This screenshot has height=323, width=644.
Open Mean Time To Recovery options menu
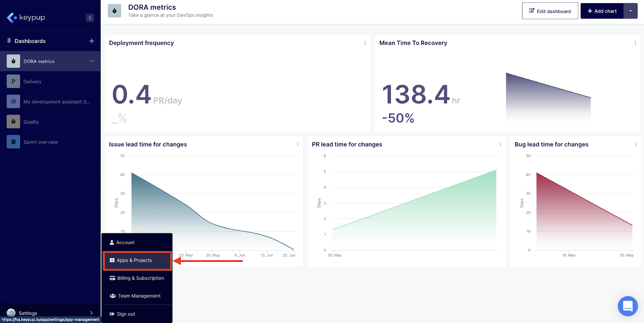pyautogui.click(x=636, y=43)
